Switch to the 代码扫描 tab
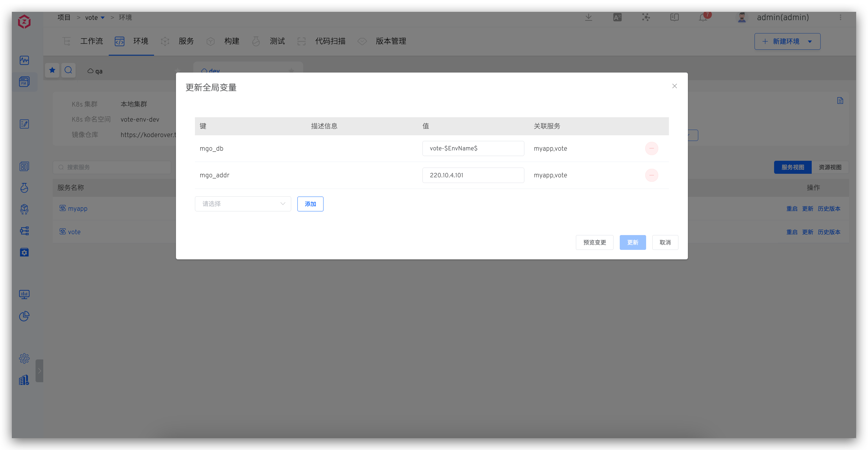This screenshot has height=450, width=868. [x=321, y=41]
